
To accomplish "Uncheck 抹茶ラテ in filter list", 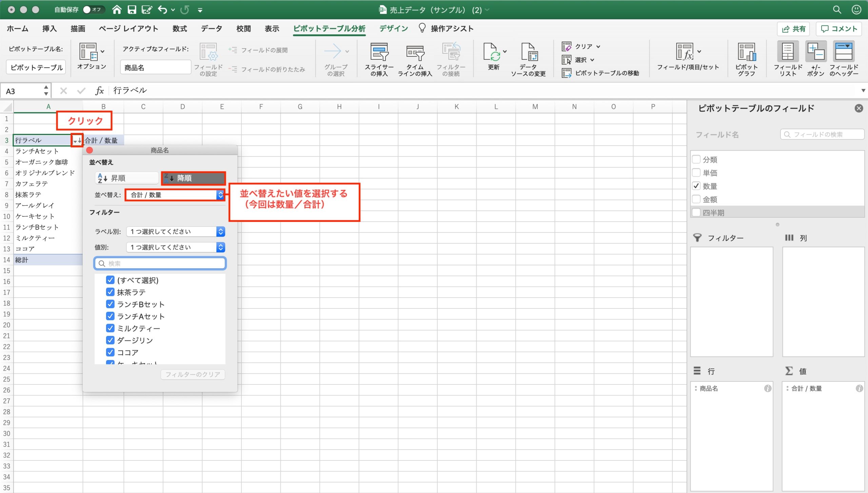I will (110, 292).
